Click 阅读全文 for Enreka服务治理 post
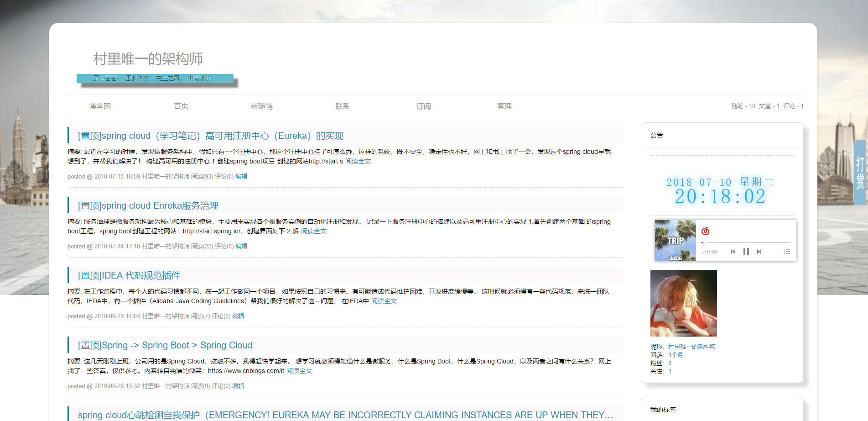 tap(314, 231)
